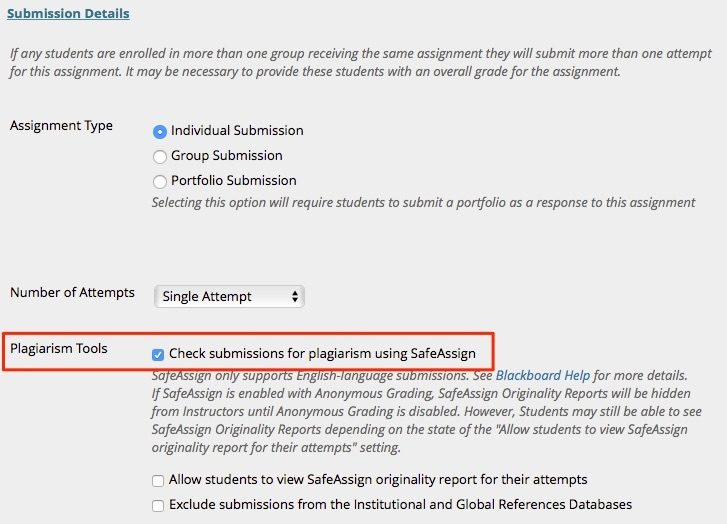Click the Assignment Type field label
Image resolution: width=727 pixels, height=524 pixels.
[x=61, y=126]
